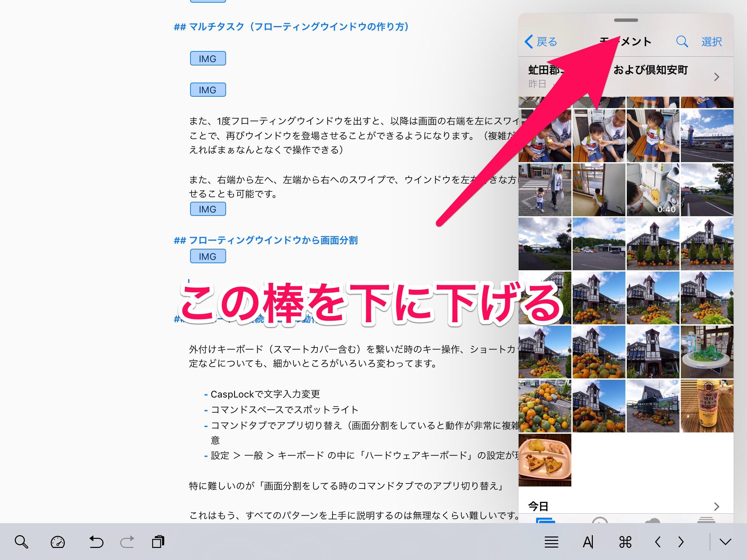Move cursor right with the right chevron
The image size is (747, 560).
pyautogui.click(x=681, y=543)
